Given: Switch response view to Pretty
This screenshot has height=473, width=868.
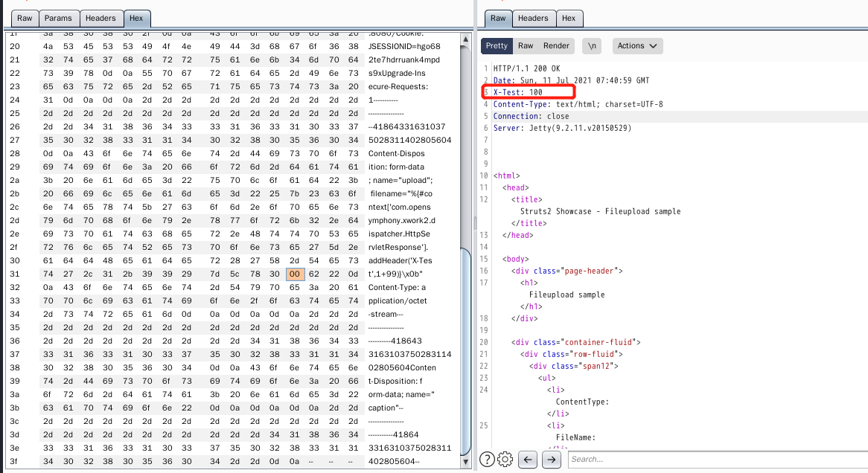Looking at the screenshot, I should [x=497, y=45].
